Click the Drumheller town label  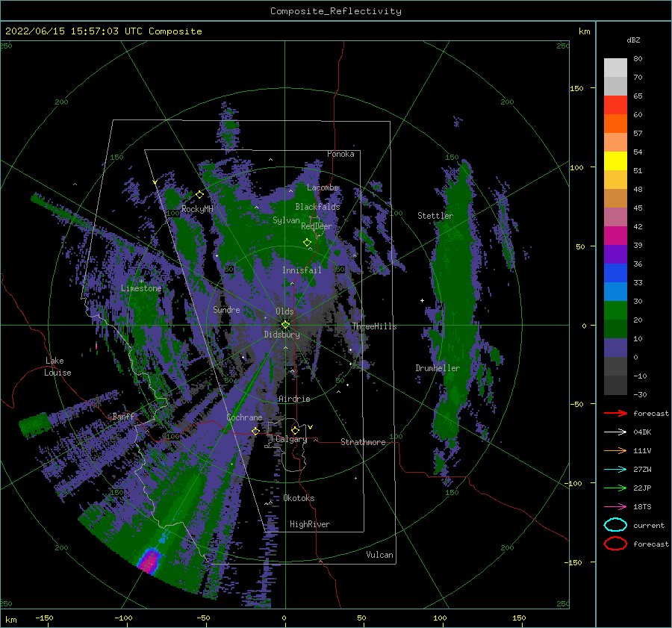438,368
